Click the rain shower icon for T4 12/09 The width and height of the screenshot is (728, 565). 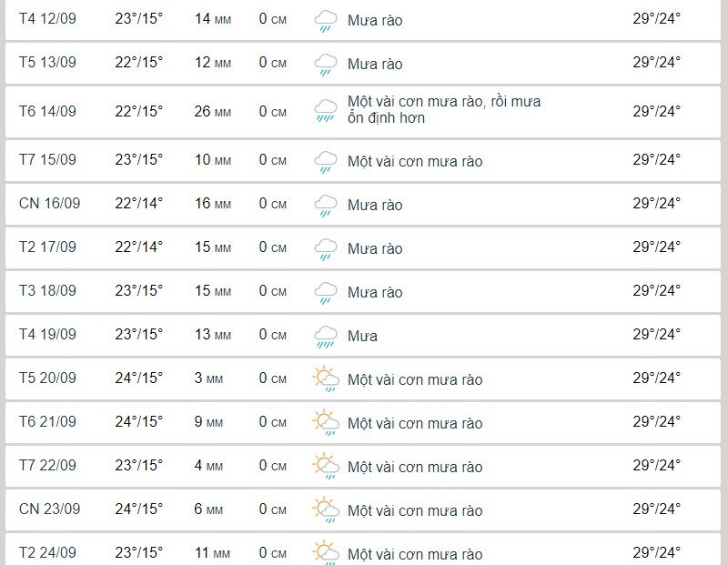[326, 21]
